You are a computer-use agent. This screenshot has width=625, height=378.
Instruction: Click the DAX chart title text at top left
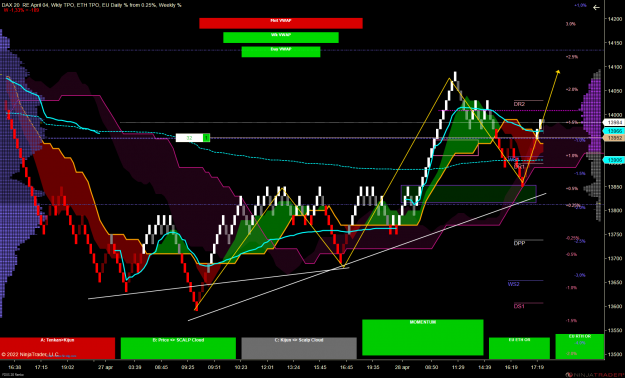pos(92,5)
